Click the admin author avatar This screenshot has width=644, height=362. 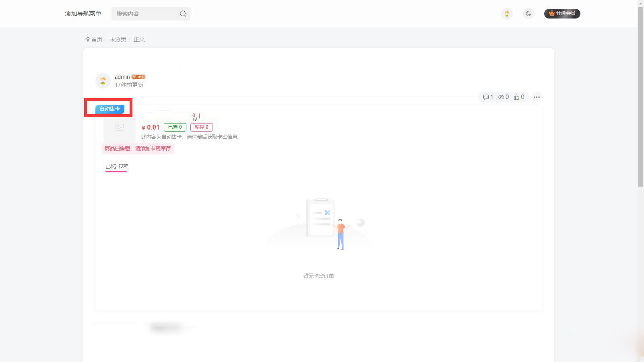(103, 81)
